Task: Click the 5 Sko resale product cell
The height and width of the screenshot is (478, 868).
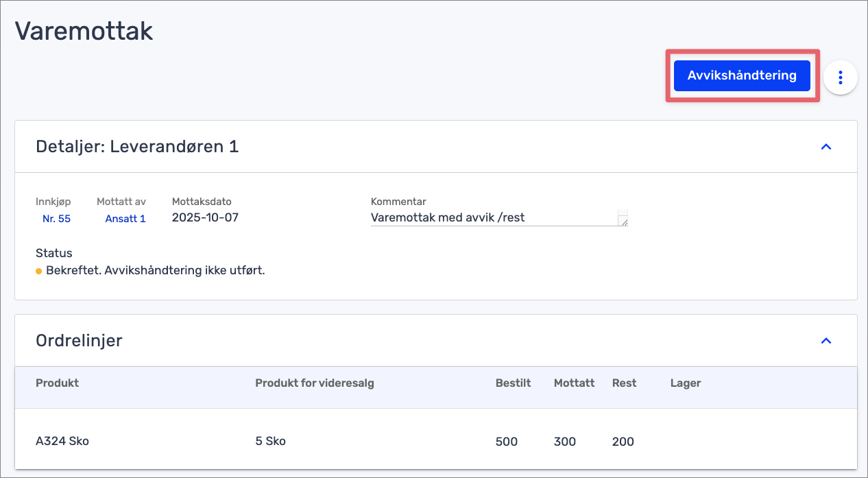Action: [270, 441]
